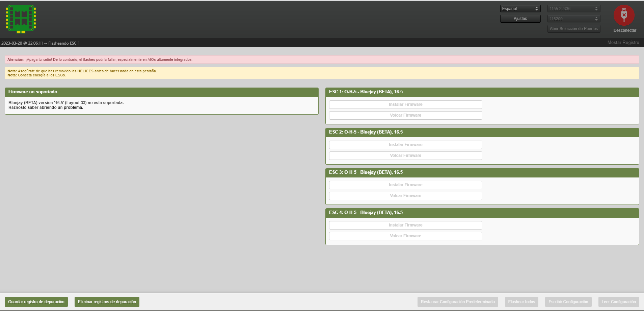
Task: Click Volcar Firmware for ESC 3
Action: click(x=405, y=195)
